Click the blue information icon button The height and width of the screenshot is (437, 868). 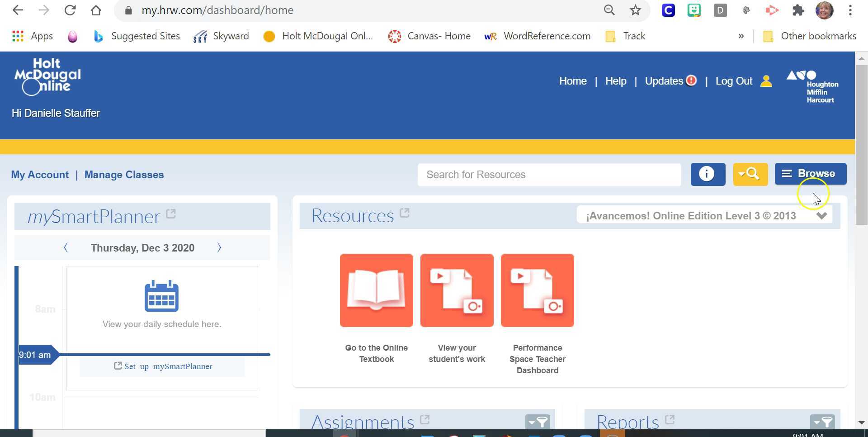coord(708,174)
